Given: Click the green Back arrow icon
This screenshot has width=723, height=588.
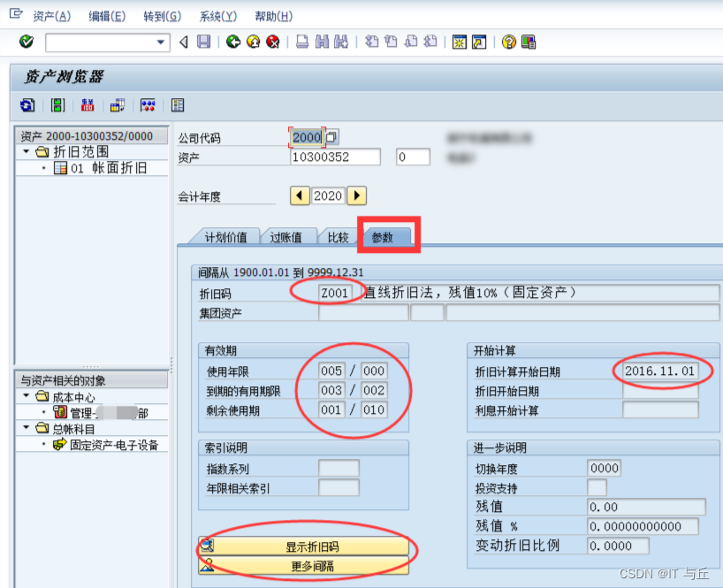Looking at the screenshot, I should coord(232,42).
